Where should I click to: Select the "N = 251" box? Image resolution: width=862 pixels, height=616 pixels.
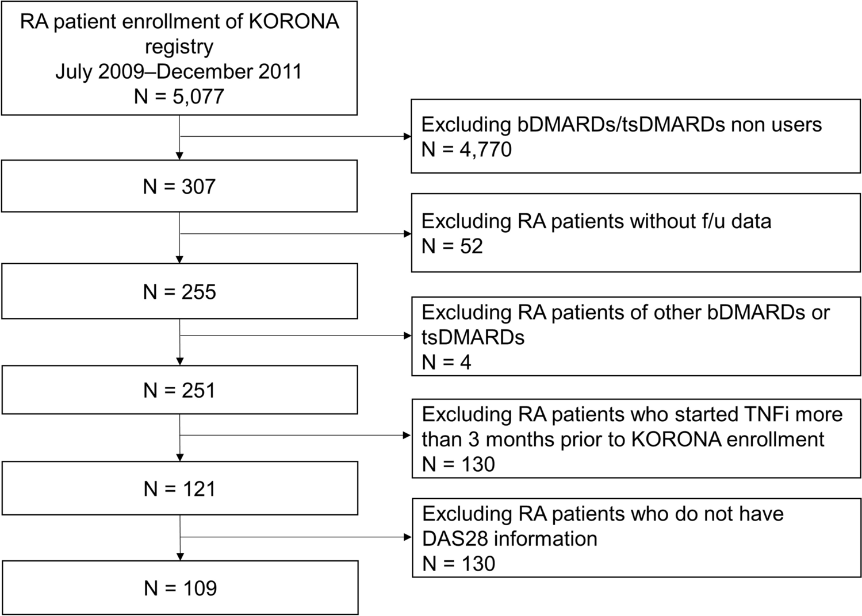coord(179,390)
